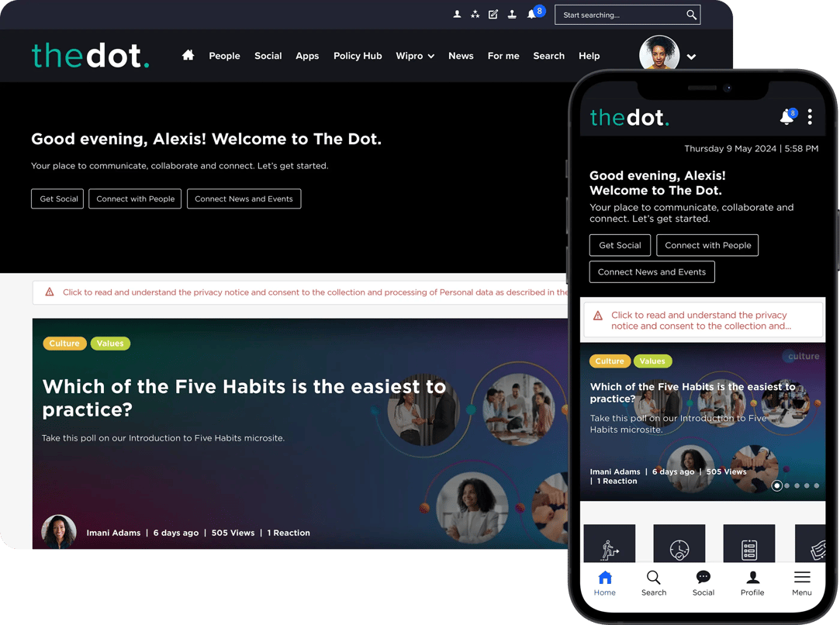Open the desktop privacy notice alert link
Viewport: 840px width, 625px height.
point(314,292)
